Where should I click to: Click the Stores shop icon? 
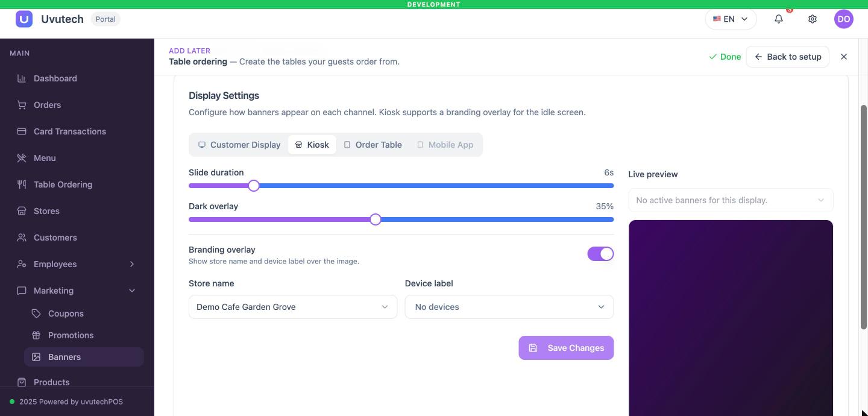(x=22, y=211)
